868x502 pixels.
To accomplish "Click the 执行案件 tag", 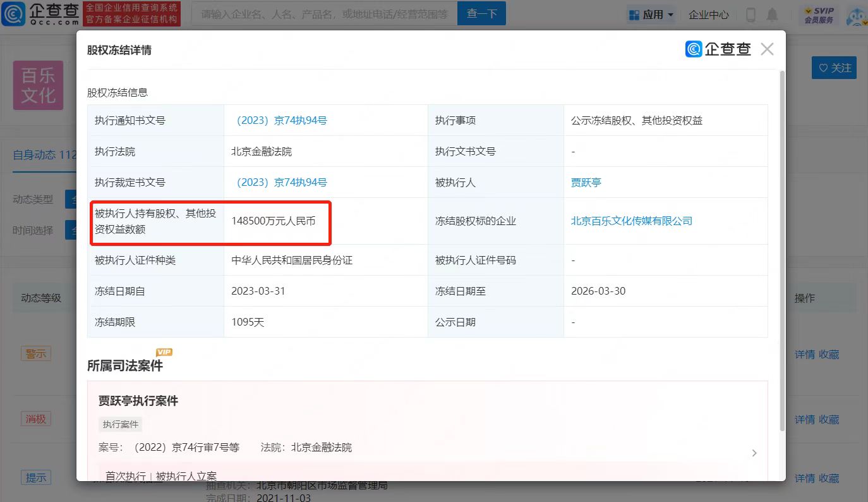I will click(121, 424).
